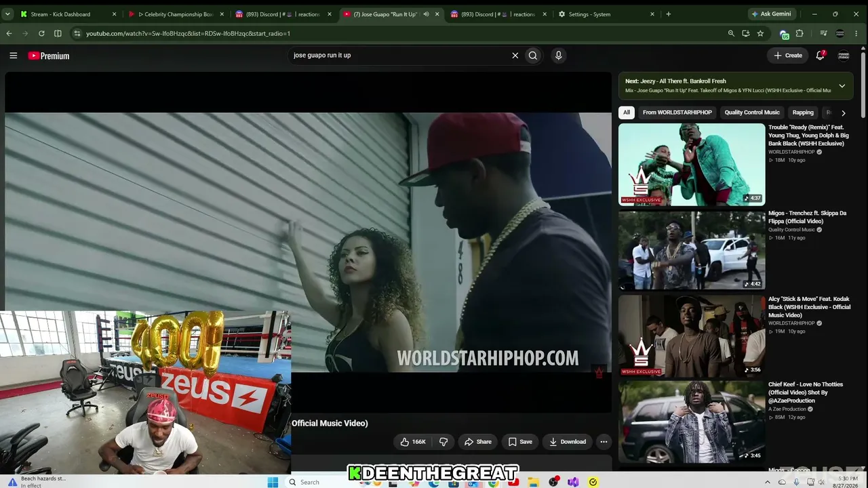Screen dimensions: 868x488
Task: Go back to the previous page
Action: [9, 33]
